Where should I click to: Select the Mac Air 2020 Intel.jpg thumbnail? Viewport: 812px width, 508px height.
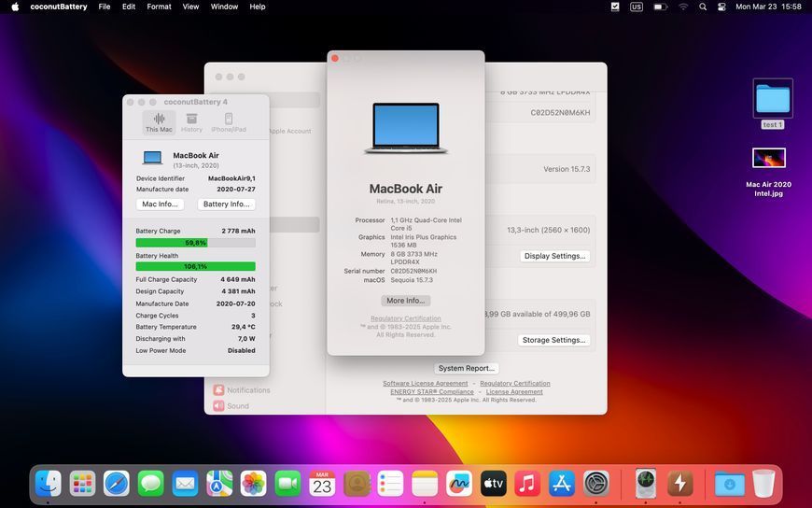768,158
